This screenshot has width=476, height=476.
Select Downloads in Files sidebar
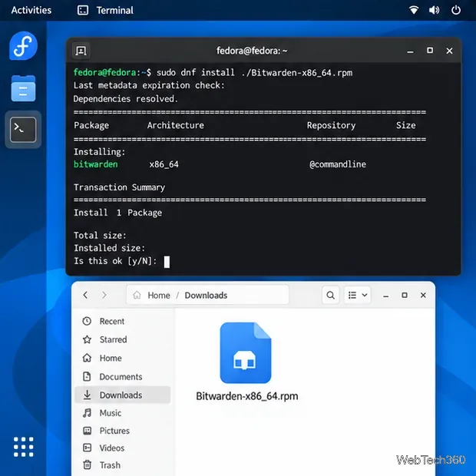coord(122,395)
